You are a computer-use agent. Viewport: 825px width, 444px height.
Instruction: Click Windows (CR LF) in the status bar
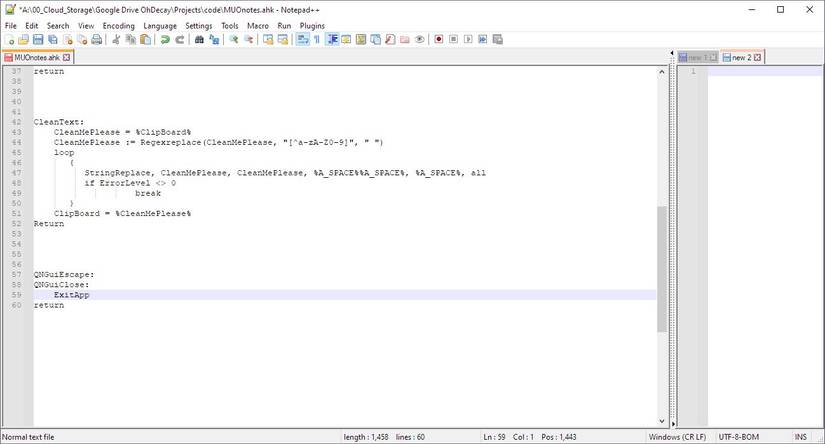(677, 437)
